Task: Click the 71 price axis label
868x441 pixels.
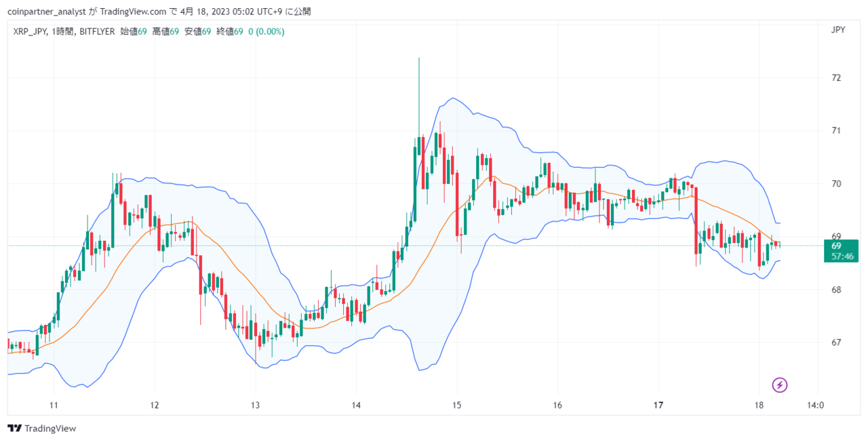Action: coord(835,130)
